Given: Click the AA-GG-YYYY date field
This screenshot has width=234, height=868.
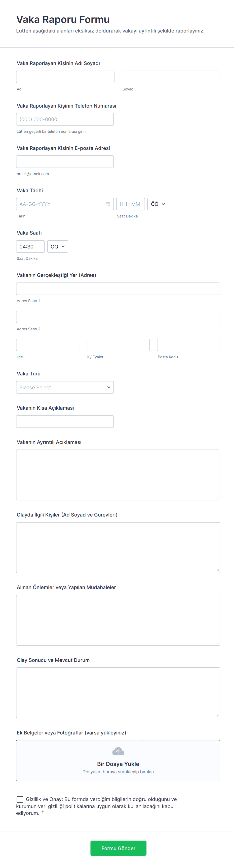Looking at the screenshot, I should [x=61, y=204].
